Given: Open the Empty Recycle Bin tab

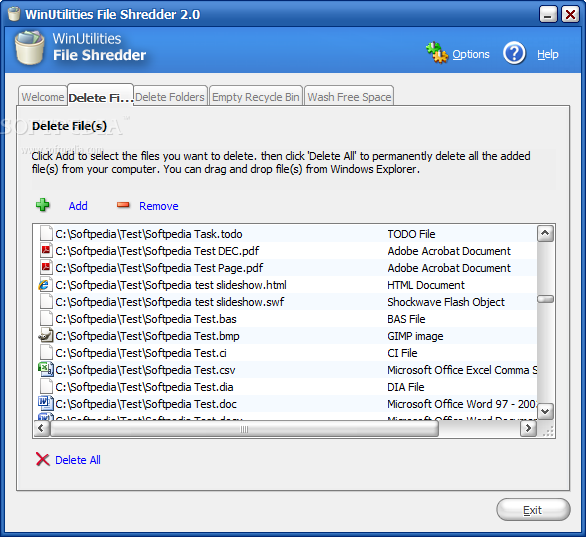Looking at the screenshot, I should [x=256, y=96].
